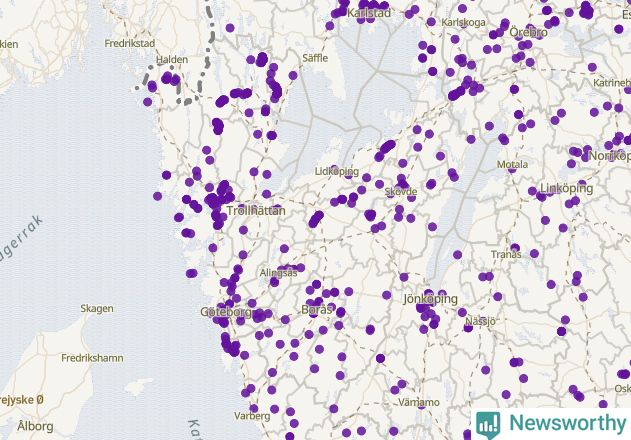Screen dimensions: 631x440
Task: Click the Trollhättan map label
Action: pyautogui.click(x=256, y=211)
